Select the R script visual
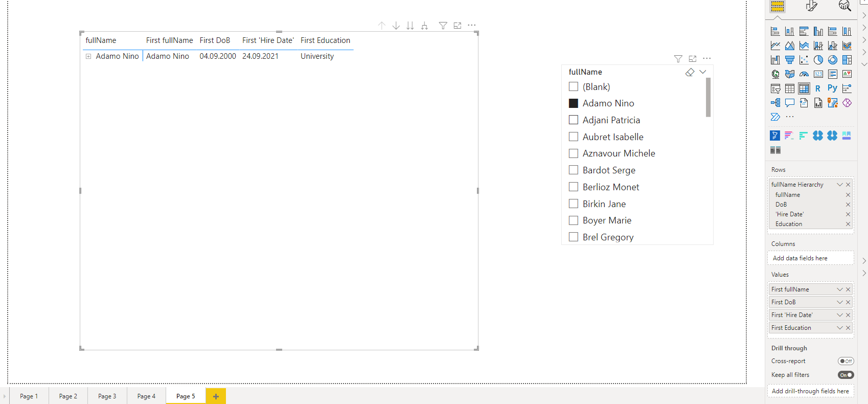Image resolution: width=868 pixels, height=404 pixels. tap(818, 88)
